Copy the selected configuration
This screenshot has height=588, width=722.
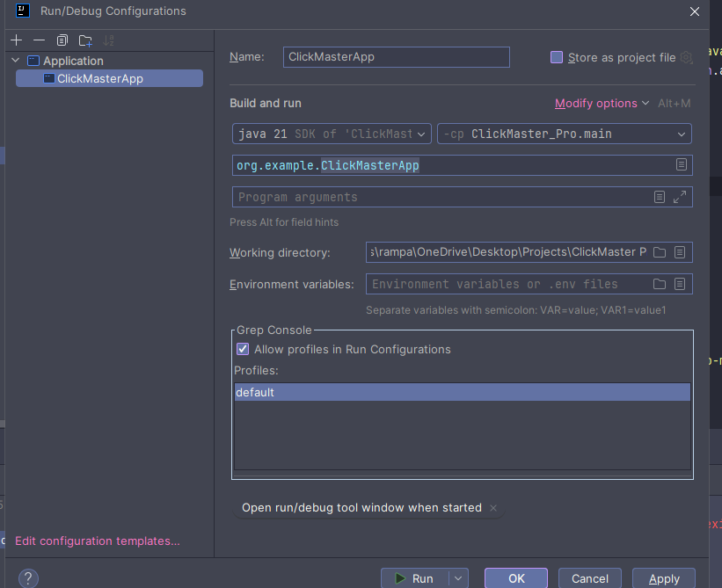(62, 40)
